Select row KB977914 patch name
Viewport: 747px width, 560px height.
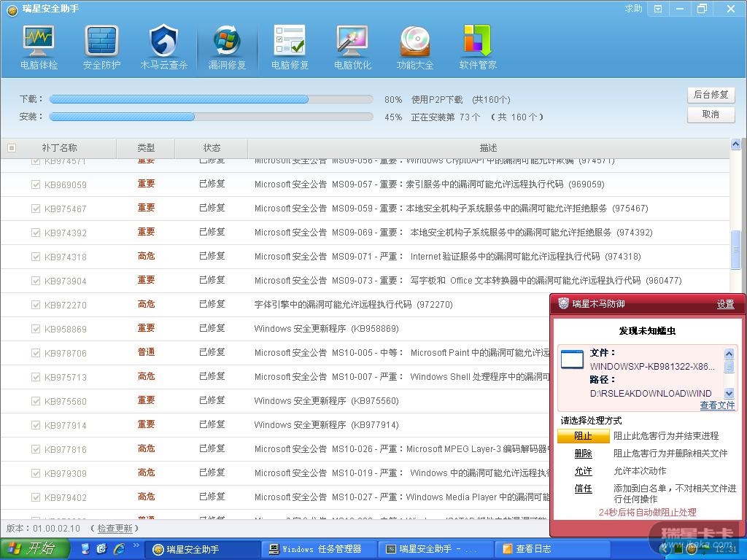(65, 425)
